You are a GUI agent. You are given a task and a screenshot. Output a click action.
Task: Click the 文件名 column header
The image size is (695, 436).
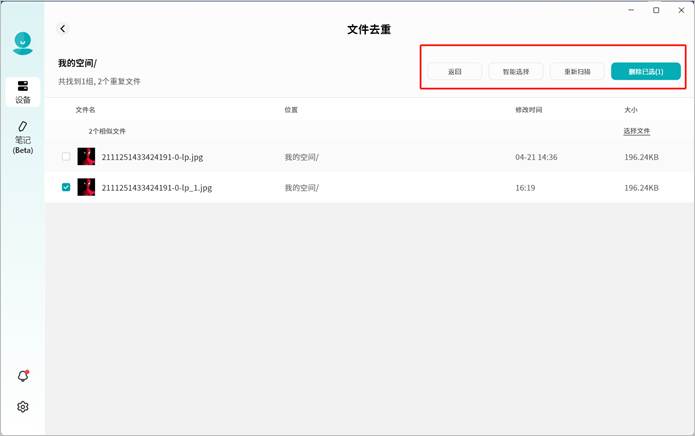tap(85, 110)
